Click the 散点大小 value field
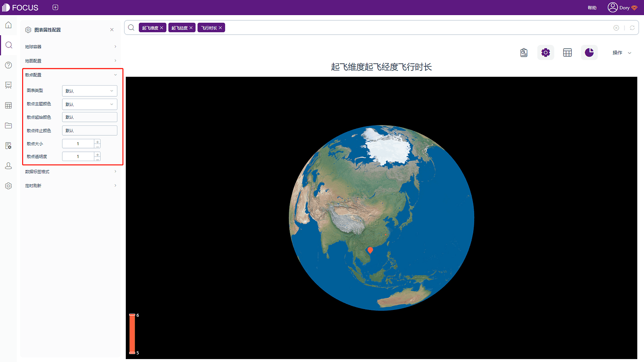The image size is (644, 362). (78, 144)
